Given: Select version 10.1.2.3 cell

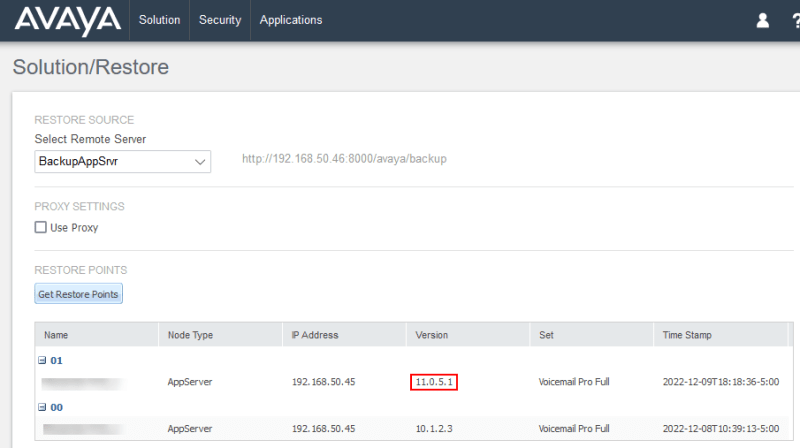Looking at the screenshot, I should click(434, 429).
